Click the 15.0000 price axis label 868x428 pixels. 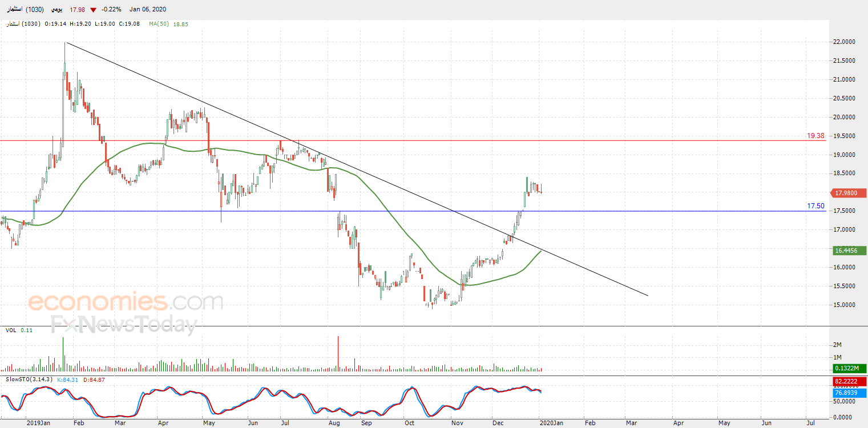tap(844, 305)
